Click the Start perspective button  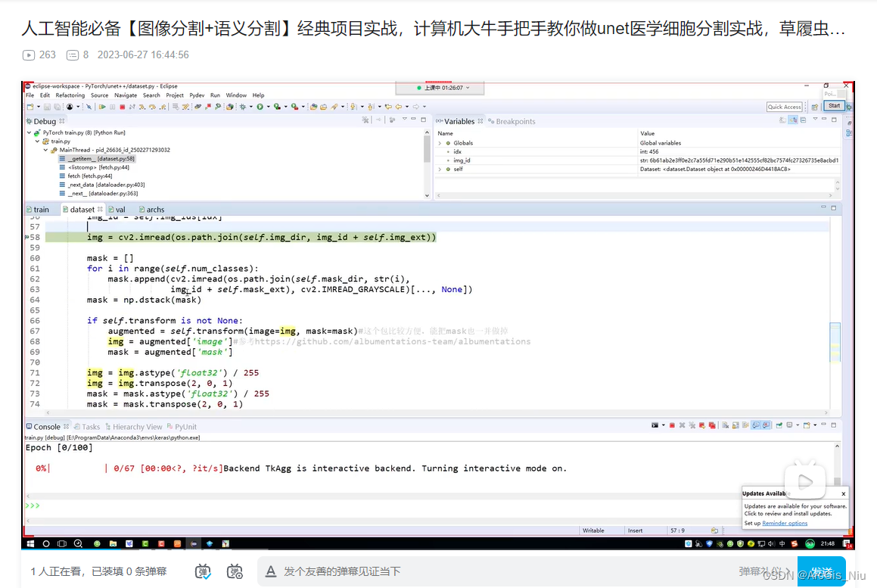tap(834, 106)
